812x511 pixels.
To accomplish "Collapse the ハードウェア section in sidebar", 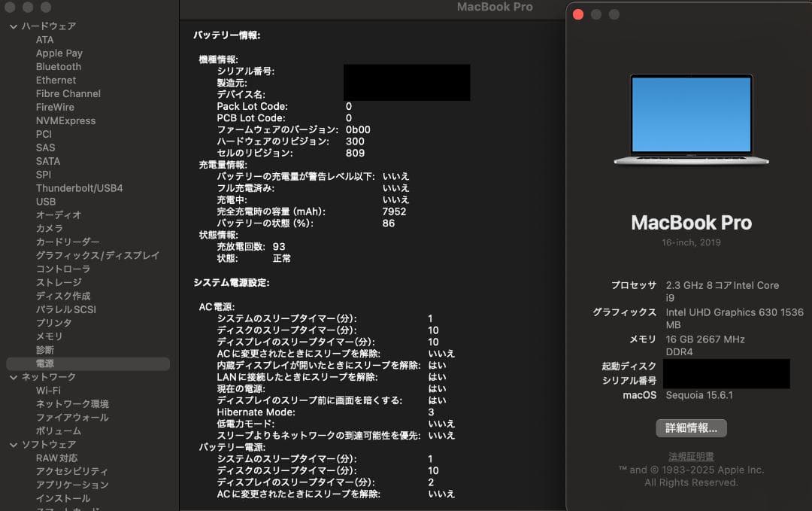I will click(x=13, y=26).
